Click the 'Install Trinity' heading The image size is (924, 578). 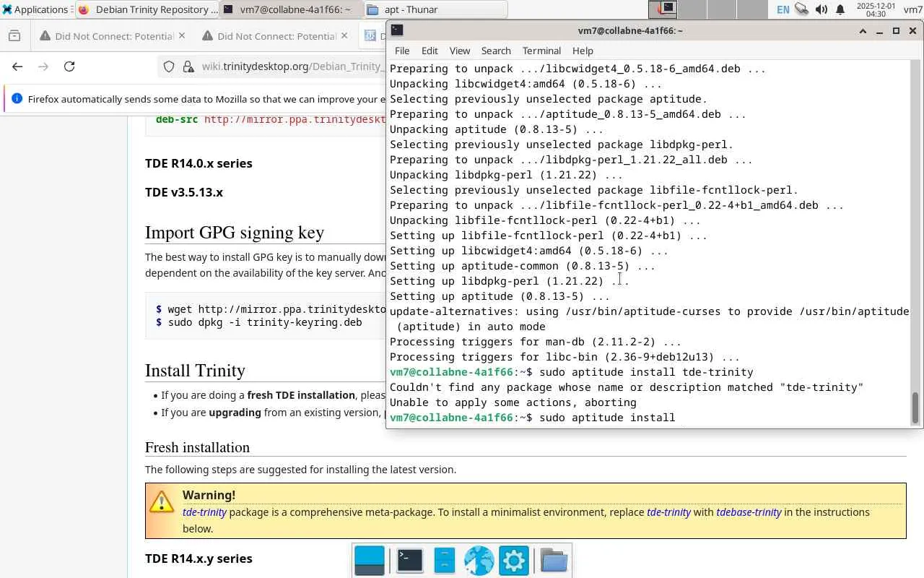click(195, 370)
